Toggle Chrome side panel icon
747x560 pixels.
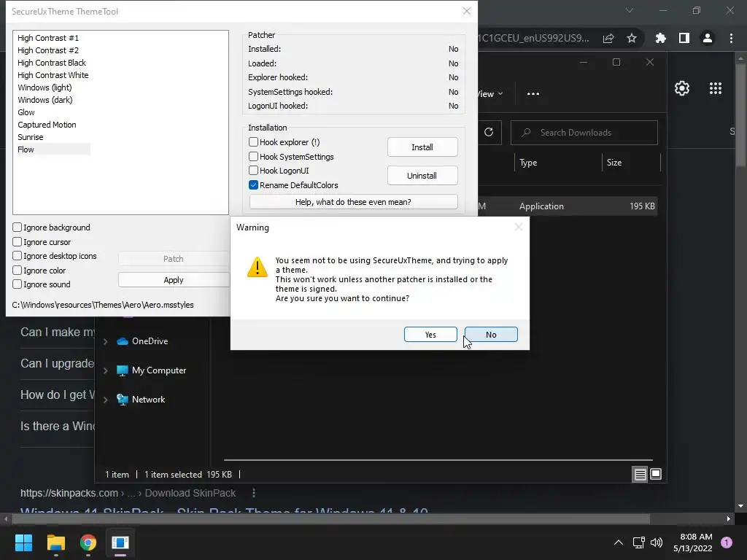pyautogui.click(x=684, y=38)
